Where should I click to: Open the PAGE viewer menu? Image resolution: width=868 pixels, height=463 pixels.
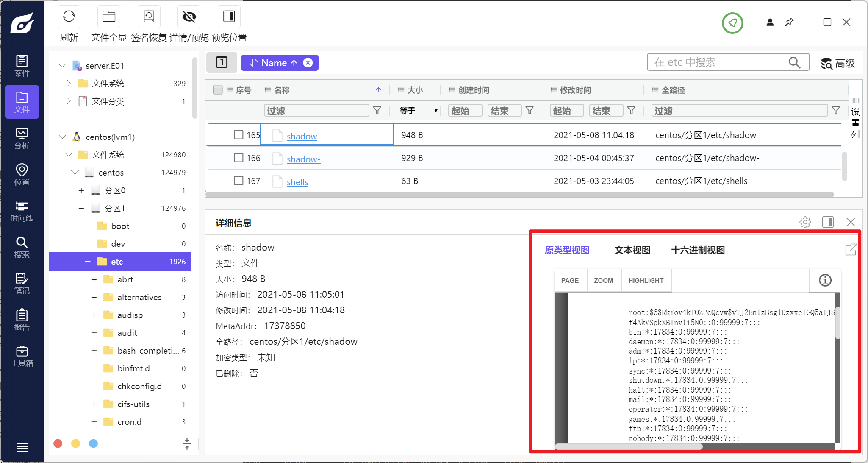[x=570, y=281]
